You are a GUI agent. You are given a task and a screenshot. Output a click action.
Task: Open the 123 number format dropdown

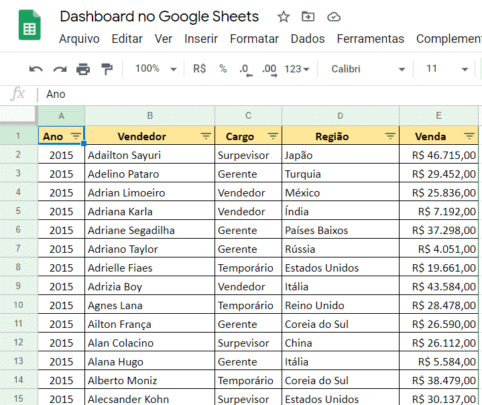297,69
